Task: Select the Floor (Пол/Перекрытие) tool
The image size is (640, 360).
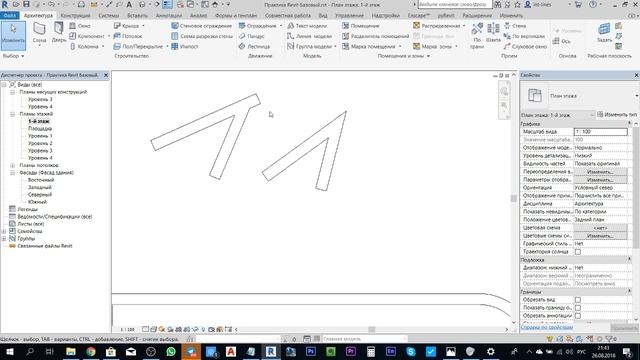Action: pos(140,47)
